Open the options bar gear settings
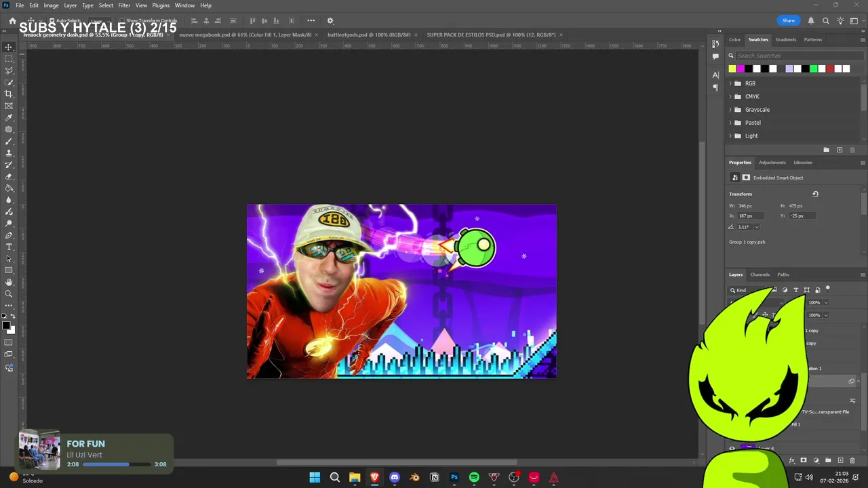 (330, 21)
